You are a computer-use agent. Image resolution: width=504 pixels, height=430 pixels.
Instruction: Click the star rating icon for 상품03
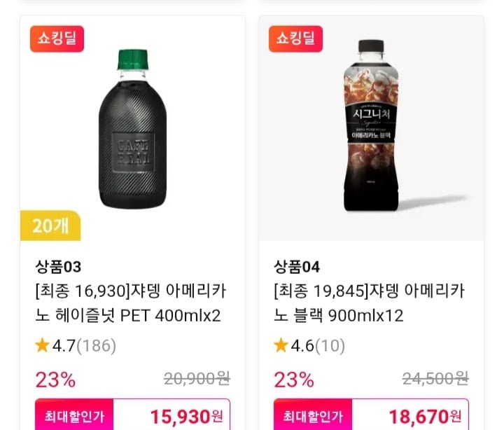[42, 345]
